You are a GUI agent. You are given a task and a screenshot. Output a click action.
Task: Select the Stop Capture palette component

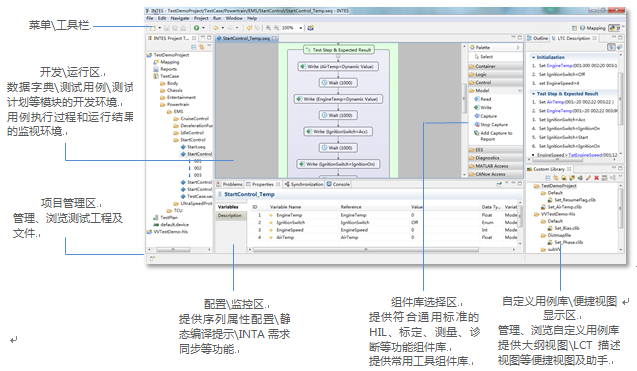pos(491,124)
